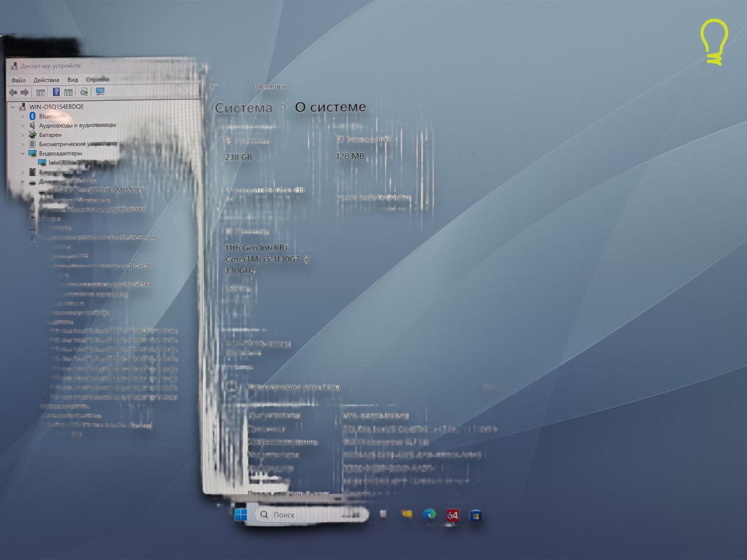Viewport: 747px width, 560px height.
Task: Go back with Device Manager's left arrow icon
Action: (x=13, y=92)
